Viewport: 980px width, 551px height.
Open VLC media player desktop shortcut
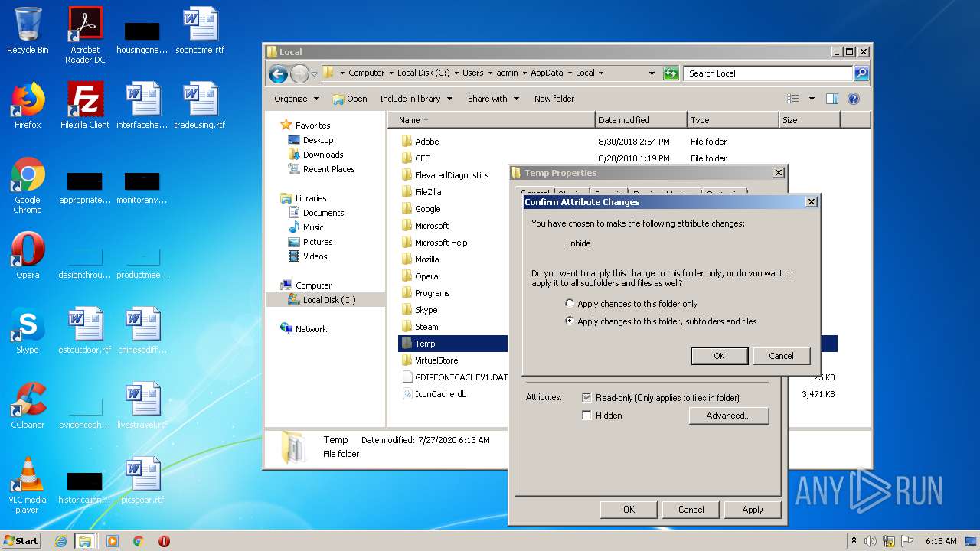tap(28, 485)
